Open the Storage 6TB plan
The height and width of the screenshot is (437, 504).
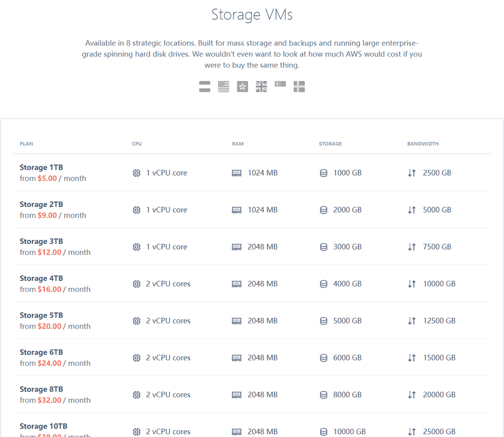point(41,353)
